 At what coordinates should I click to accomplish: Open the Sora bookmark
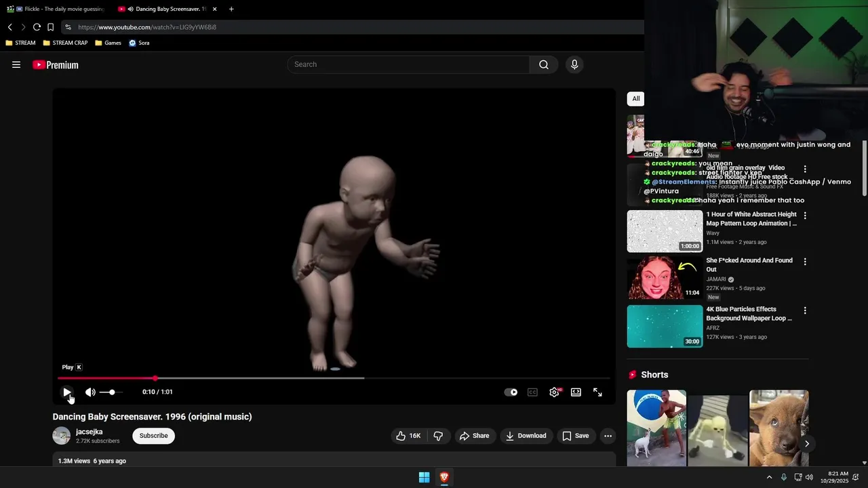tap(139, 43)
